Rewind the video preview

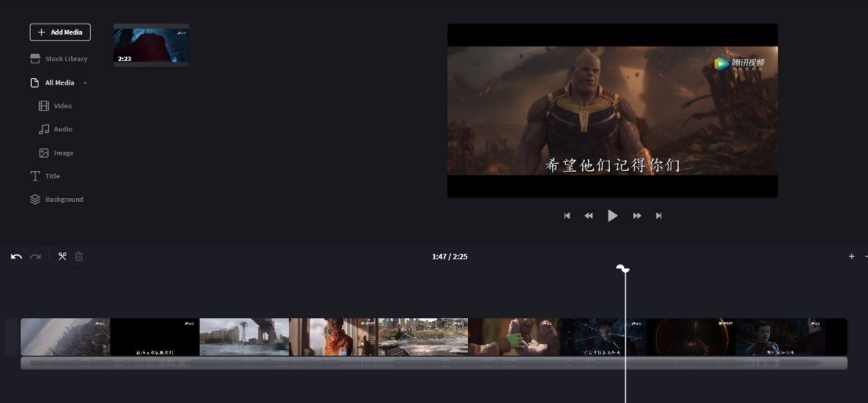click(589, 216)
